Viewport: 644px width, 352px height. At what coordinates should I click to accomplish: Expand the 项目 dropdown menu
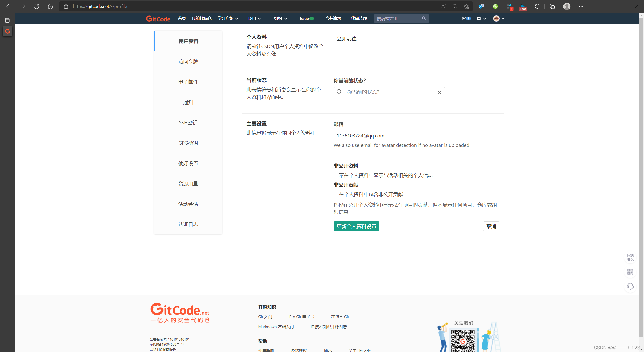pos(254,18)
